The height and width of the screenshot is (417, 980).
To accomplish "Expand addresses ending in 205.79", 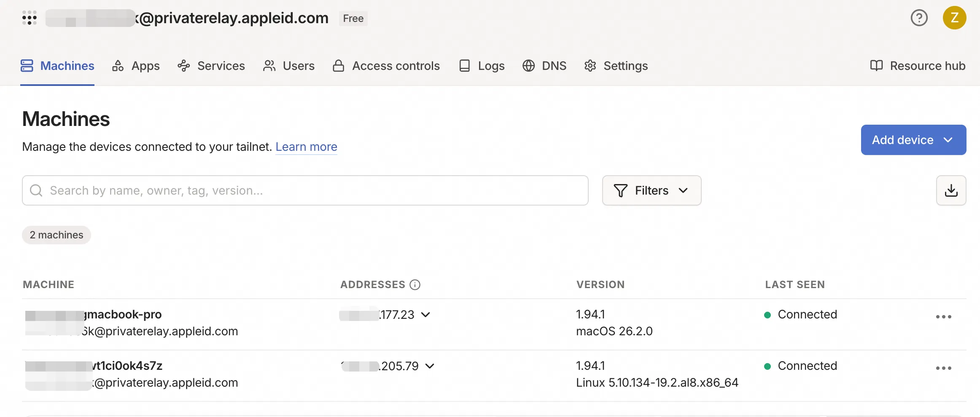I will pyautogui.click(x=430, y=366).
